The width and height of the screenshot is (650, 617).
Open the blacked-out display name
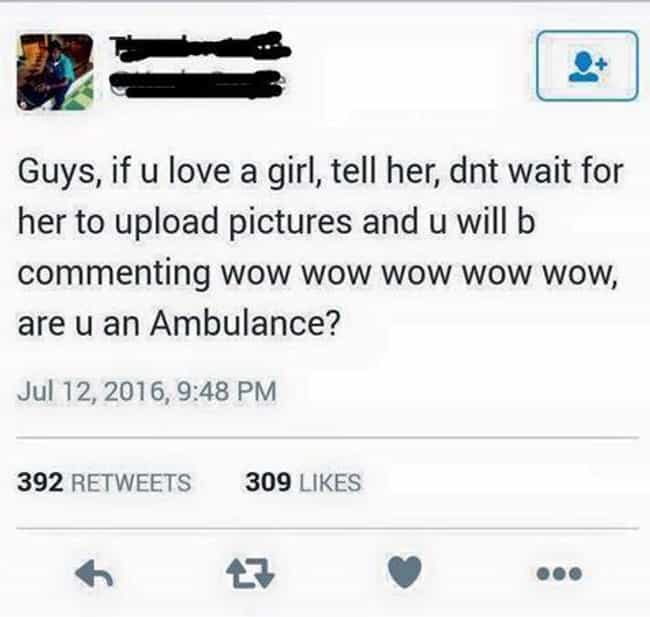(201, 46)
